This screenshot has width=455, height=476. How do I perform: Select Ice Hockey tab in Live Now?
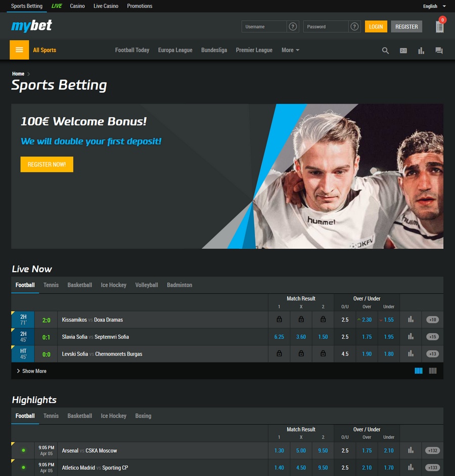pos(113,285)
